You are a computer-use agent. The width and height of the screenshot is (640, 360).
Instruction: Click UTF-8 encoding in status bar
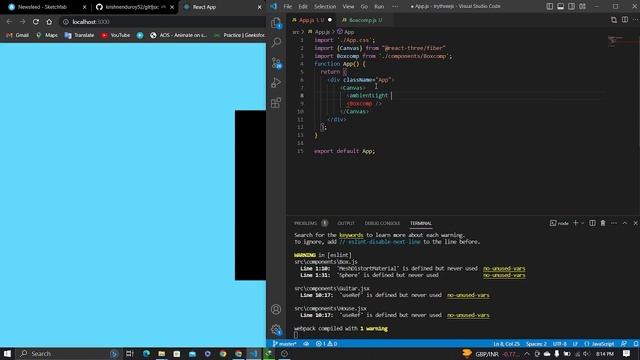(x=560, y=344)
